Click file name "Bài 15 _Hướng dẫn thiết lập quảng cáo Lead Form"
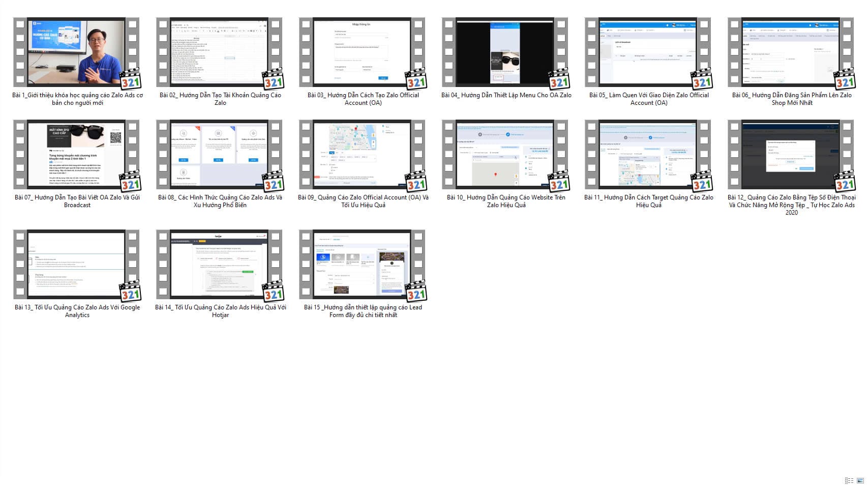The image size is (868, 487). tap(363, 311)
